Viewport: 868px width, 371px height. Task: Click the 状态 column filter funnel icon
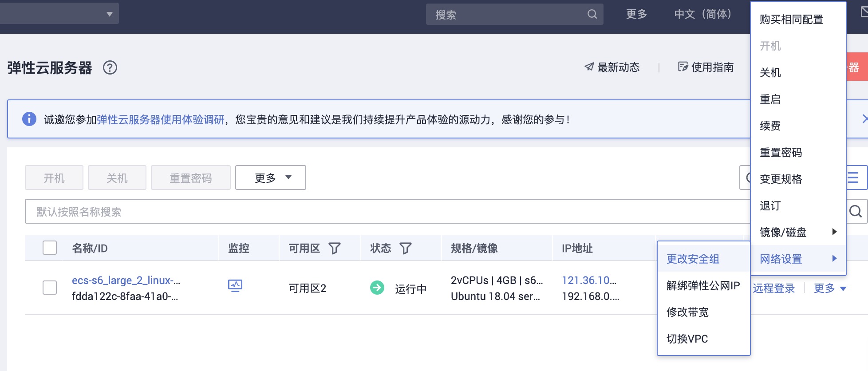pyautogui.click(x=406, y=249)
